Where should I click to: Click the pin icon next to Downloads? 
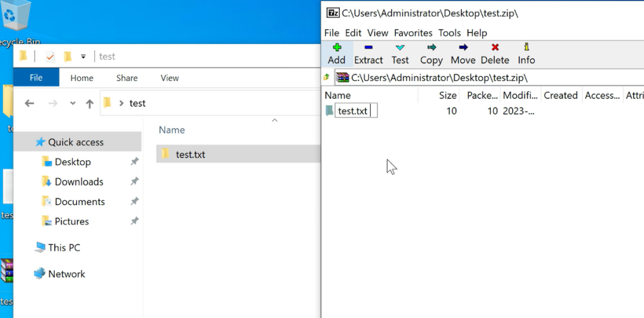coord(134,181)
